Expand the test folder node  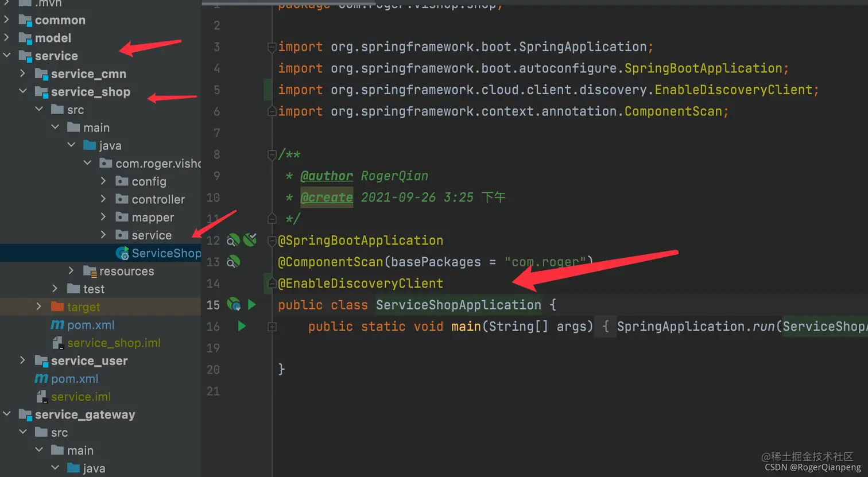click(x=55, y=289)
